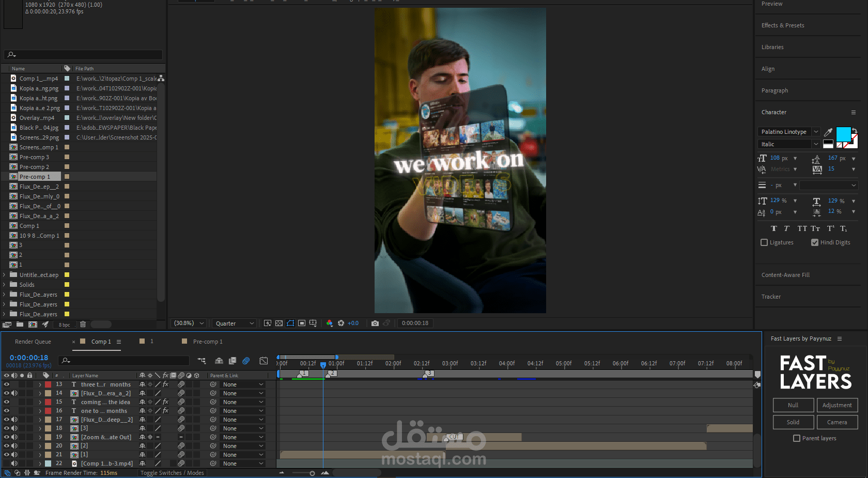Screen dimensions: 868x478
Task: Delete selected project item with trash icon
Action: coord(83,325)
